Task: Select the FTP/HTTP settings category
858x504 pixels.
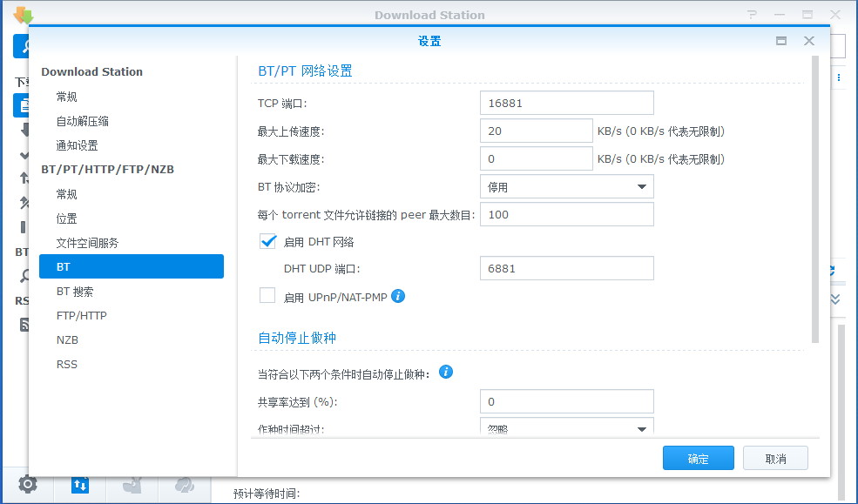Action: coord(83,315)
